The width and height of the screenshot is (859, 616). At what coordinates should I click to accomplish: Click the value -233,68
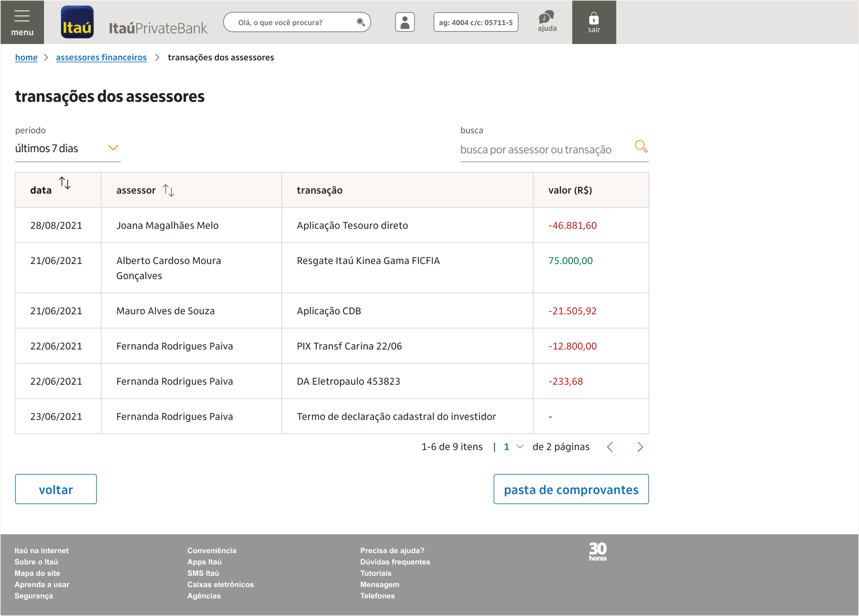coord(566,381)
